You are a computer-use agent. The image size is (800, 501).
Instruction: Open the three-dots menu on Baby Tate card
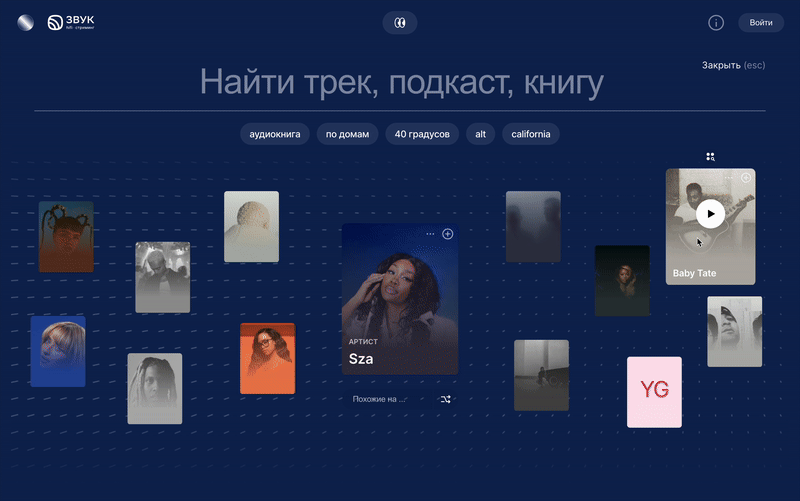[x=729, y=178]
